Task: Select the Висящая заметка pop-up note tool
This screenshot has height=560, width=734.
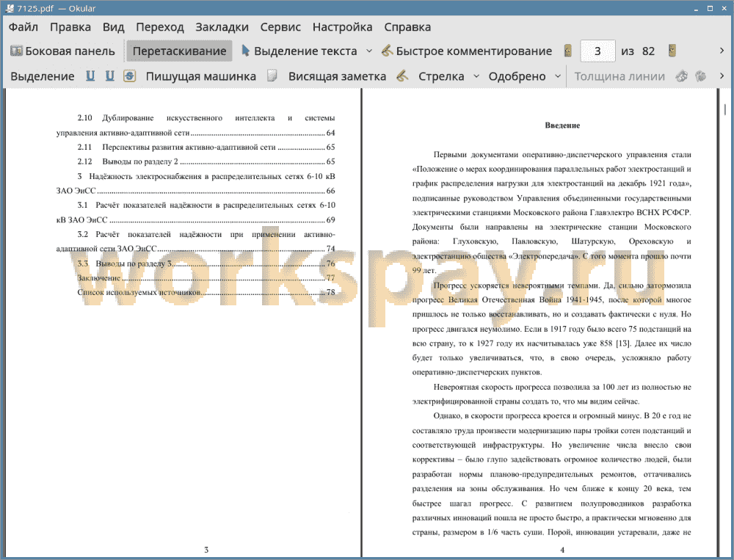Action: pyautogui.click(x=337, y=76)
